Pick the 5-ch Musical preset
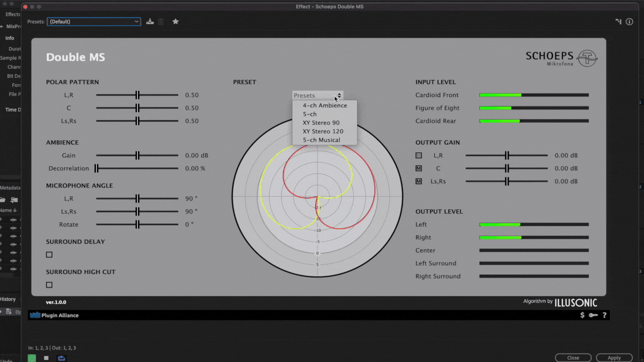This screenshot has height=362, width=644. [x=325, y=140]
